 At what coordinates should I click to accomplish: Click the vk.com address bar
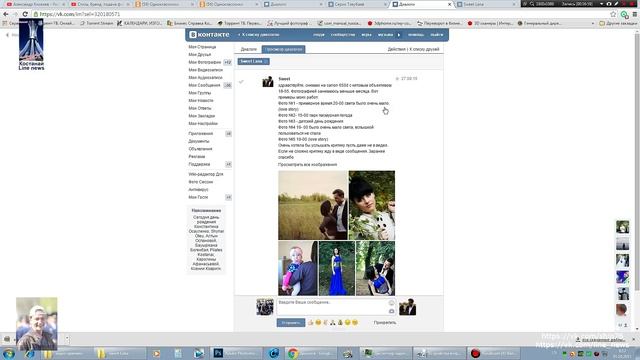click(320, 14)
